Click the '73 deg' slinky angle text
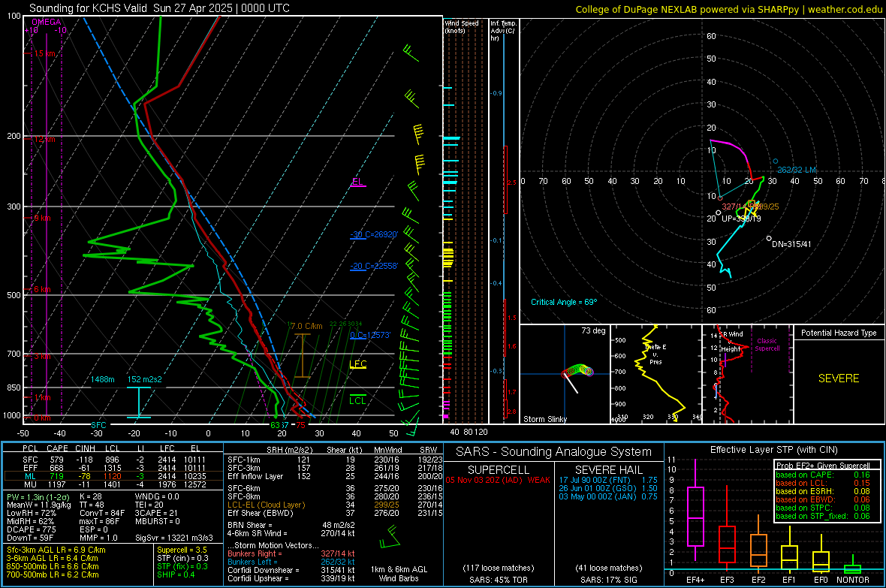Screen dimensions: 886x588 593,330
